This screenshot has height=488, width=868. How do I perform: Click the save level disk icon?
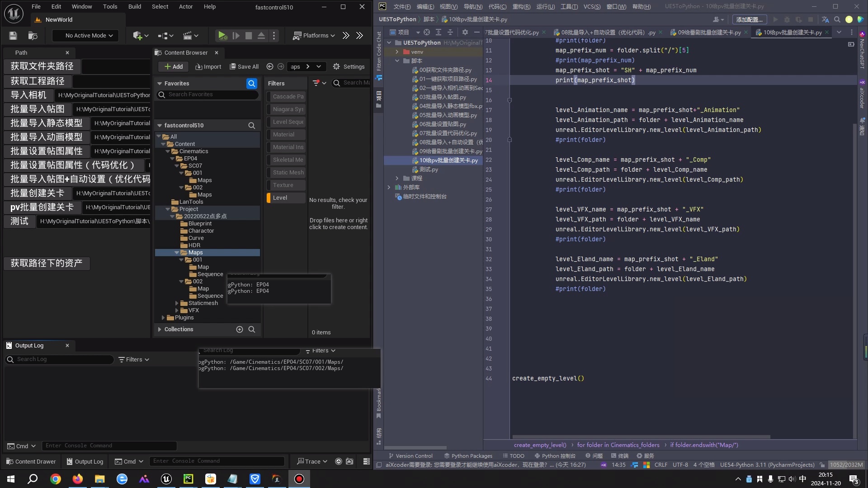pos(13,36)
